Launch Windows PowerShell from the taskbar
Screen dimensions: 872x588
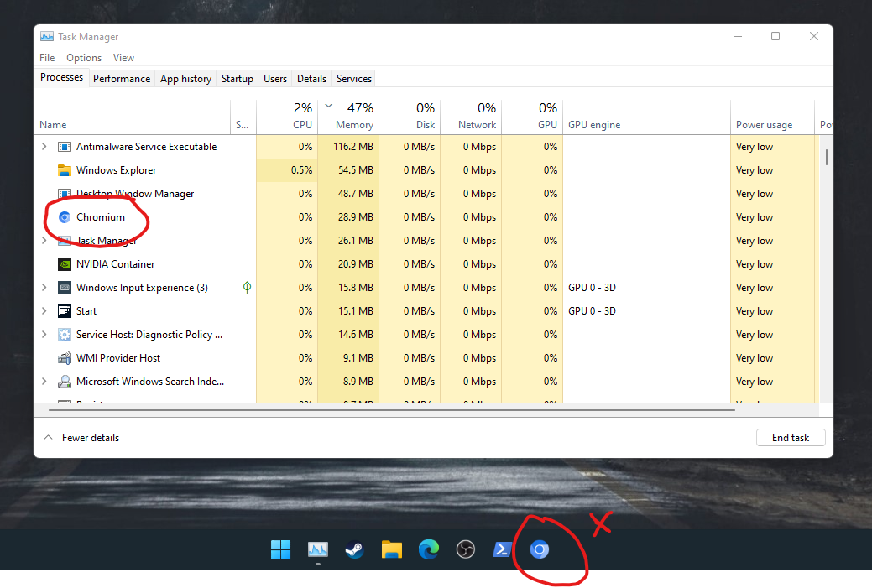502,550
